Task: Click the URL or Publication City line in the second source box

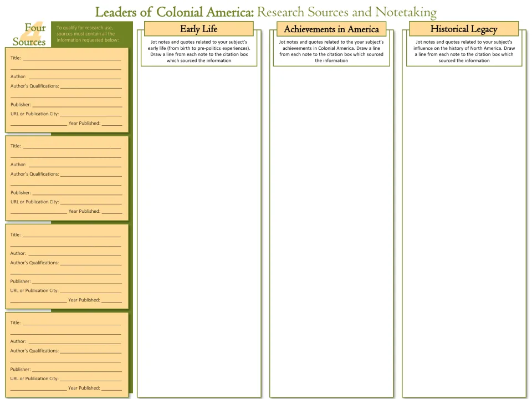Action: point(91,202)
